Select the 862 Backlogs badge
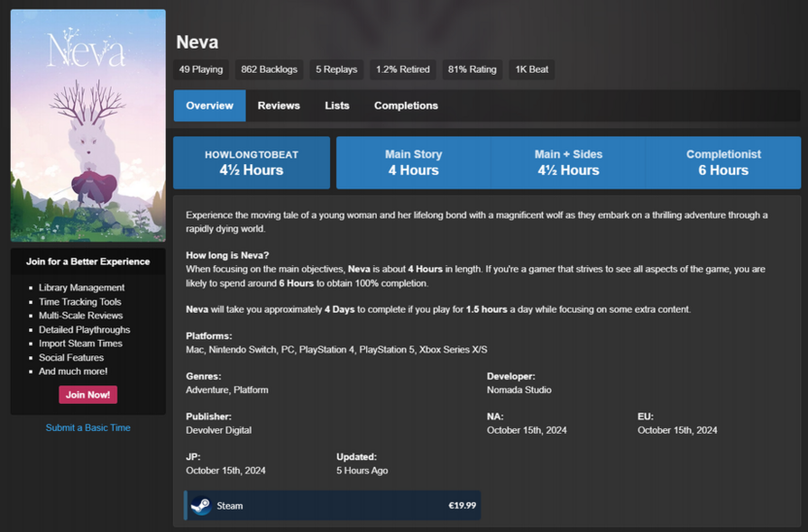808x532 pixels. [269, 70]
